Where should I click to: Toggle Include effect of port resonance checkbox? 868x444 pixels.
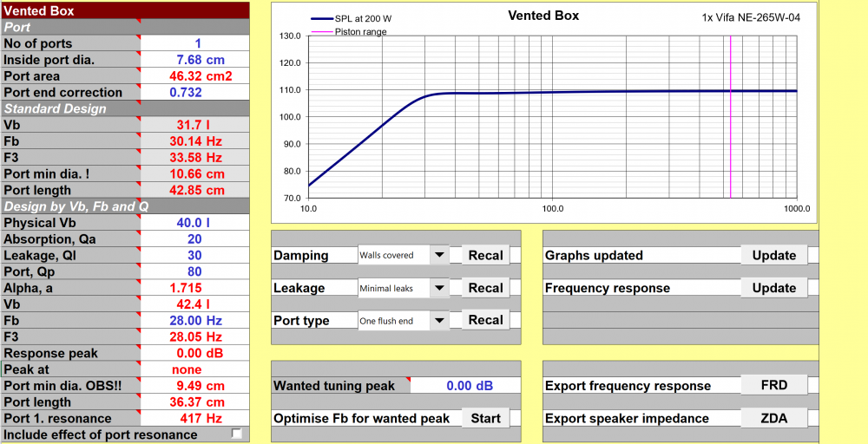[236, 434]
